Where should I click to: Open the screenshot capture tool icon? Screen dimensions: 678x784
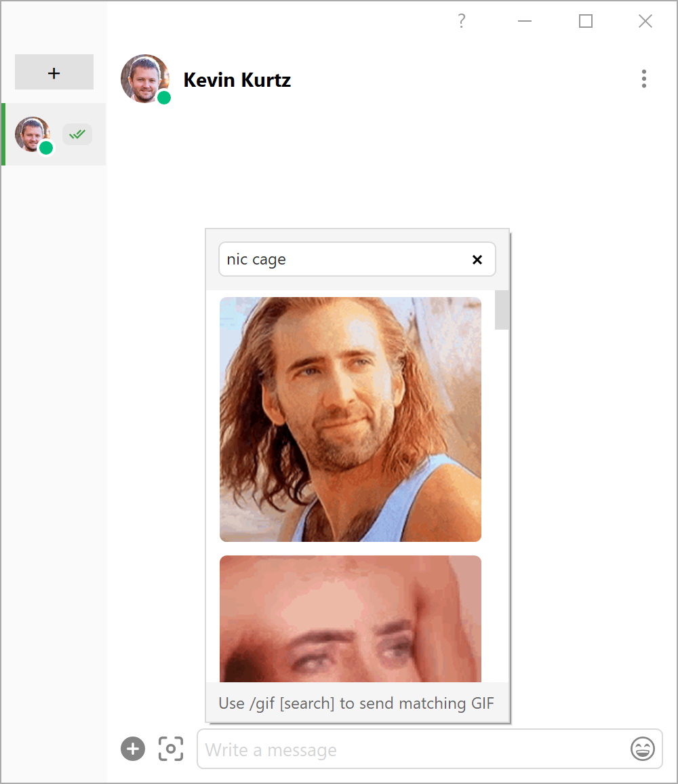pyautogui.click(x=171, y=749)
